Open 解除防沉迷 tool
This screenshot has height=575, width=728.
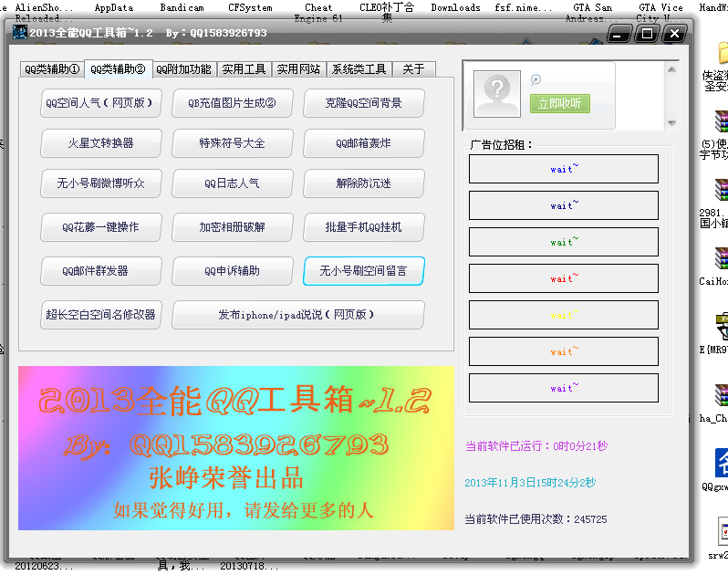point(363,183)
